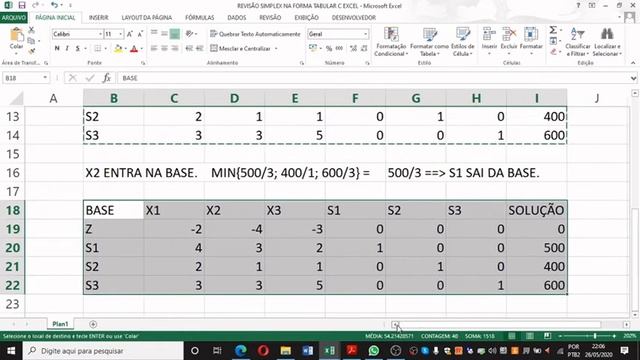Click the percent style icon
The image size is (640, 360).
point(329,48)
